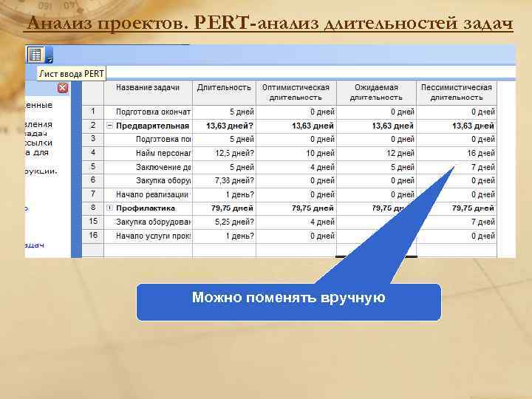The height and width of the screenshot is (399, 532).
Task: Click the task name Начало реализации
Action: (x=152, y=195)
